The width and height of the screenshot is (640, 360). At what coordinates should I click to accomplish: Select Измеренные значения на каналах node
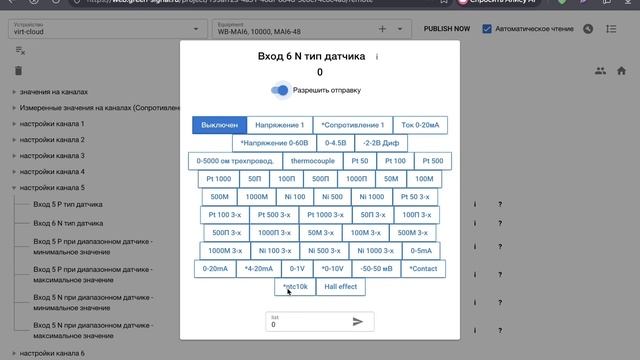(x=99, y=108)
